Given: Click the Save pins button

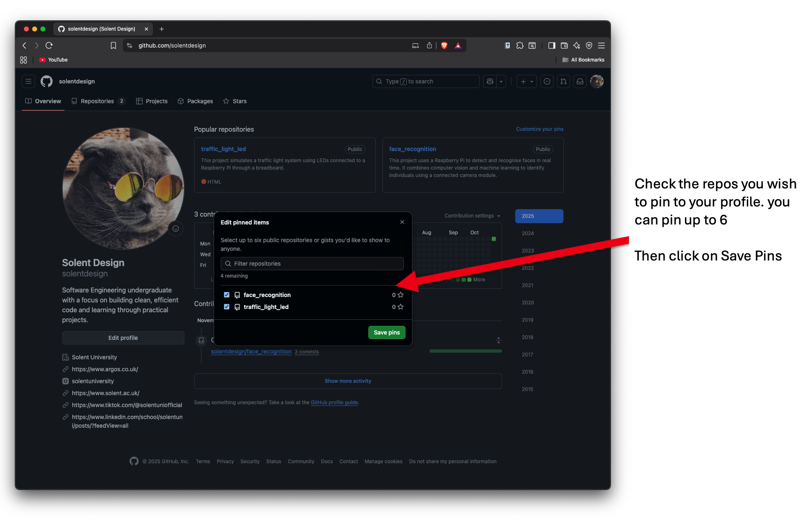Looking at the screenshot, I should tap(386, 333).
